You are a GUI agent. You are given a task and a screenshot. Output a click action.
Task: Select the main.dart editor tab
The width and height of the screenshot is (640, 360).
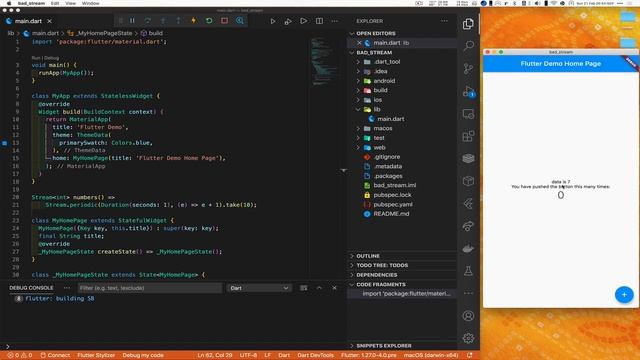[29, 21]
